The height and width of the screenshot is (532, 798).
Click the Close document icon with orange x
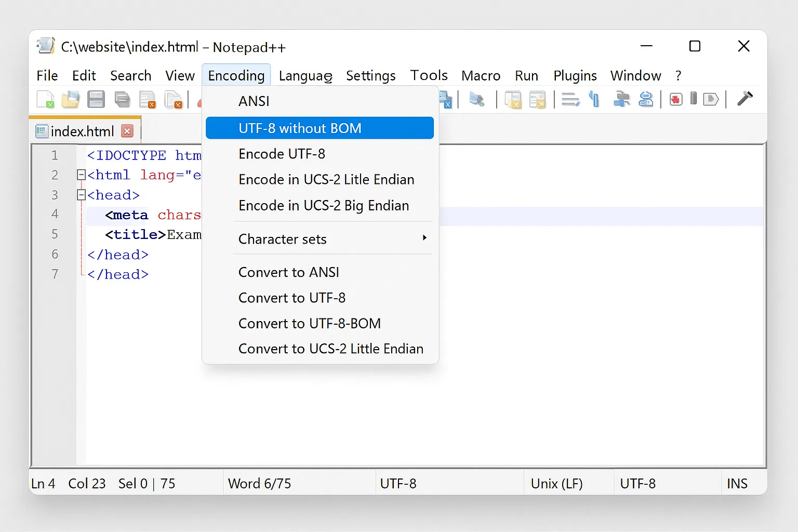click(148, 99)
